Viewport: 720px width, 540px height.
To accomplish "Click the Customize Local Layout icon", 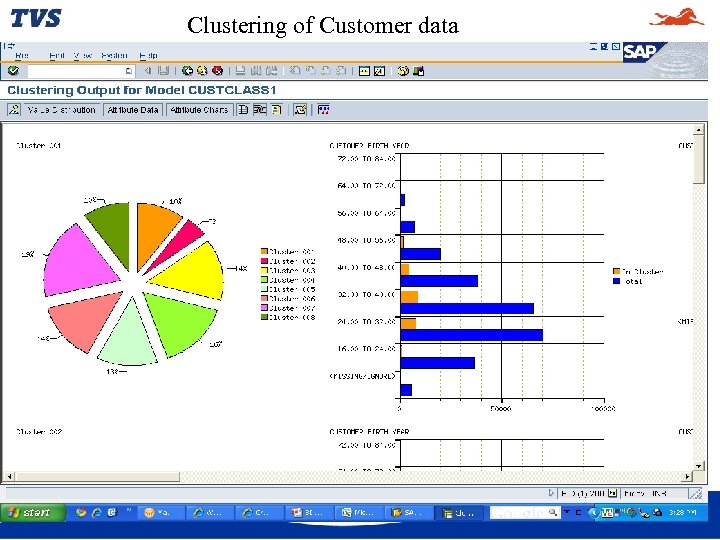I will point(418,71).
